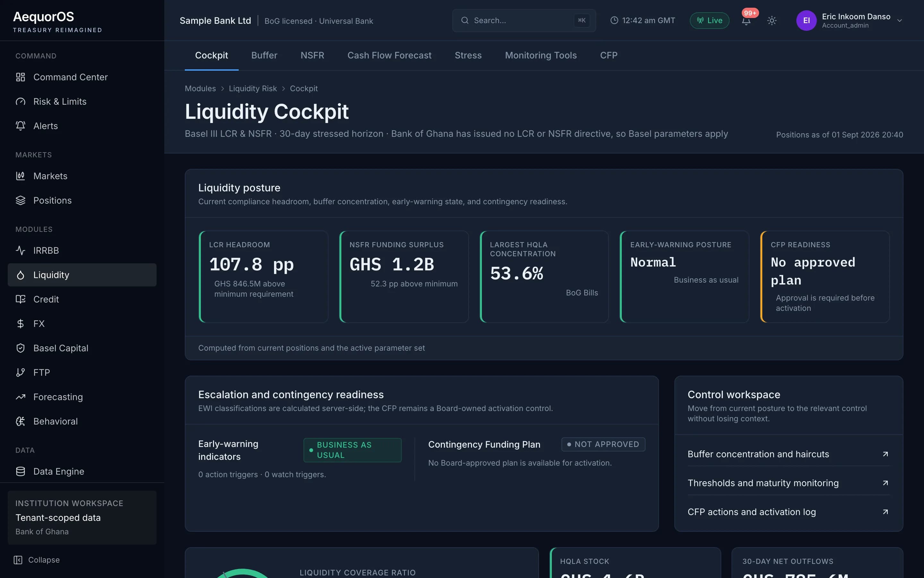
Task: Select the Largest HQLA Concentration card
Action: coord(544,277)
